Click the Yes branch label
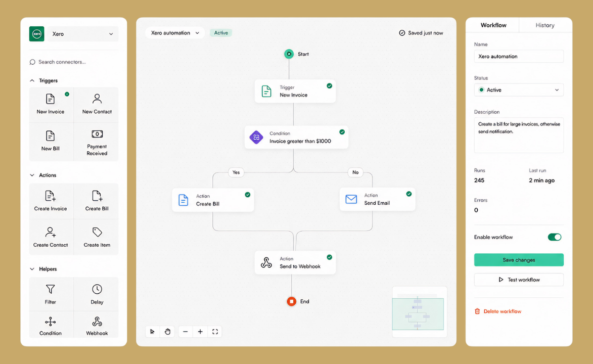Image resolution: width=593 pixels, height=364 pixels. click(x=236, y=172)
